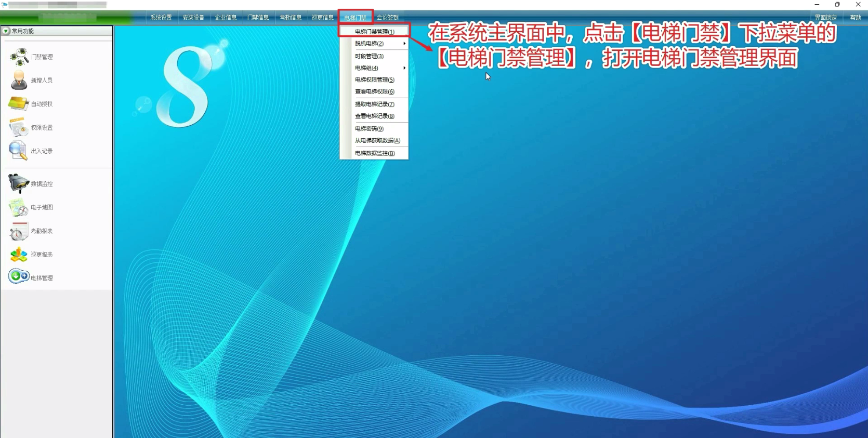This screenshot has width=868, height=438.
Task: Select 电梯数据监控(B) menu entry
Action: (374, 153)
